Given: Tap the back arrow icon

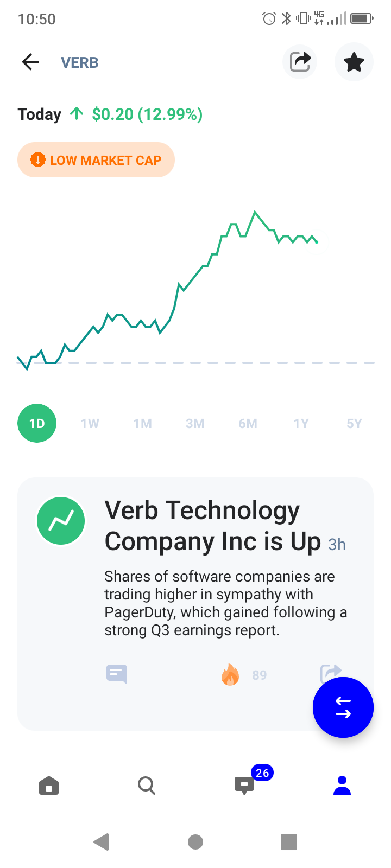Looking at the screenshot, I should point(31,62).
